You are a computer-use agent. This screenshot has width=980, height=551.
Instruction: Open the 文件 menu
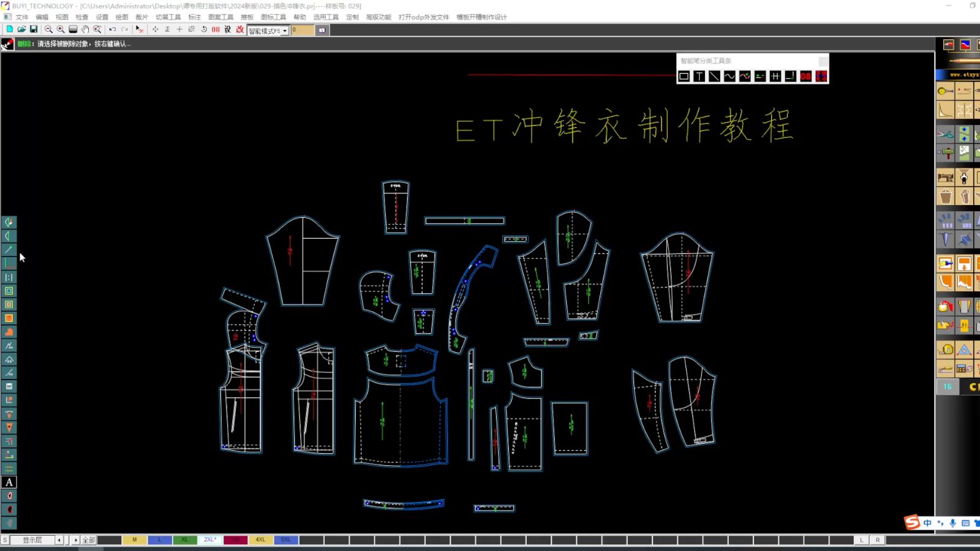(x=22, y=17)
